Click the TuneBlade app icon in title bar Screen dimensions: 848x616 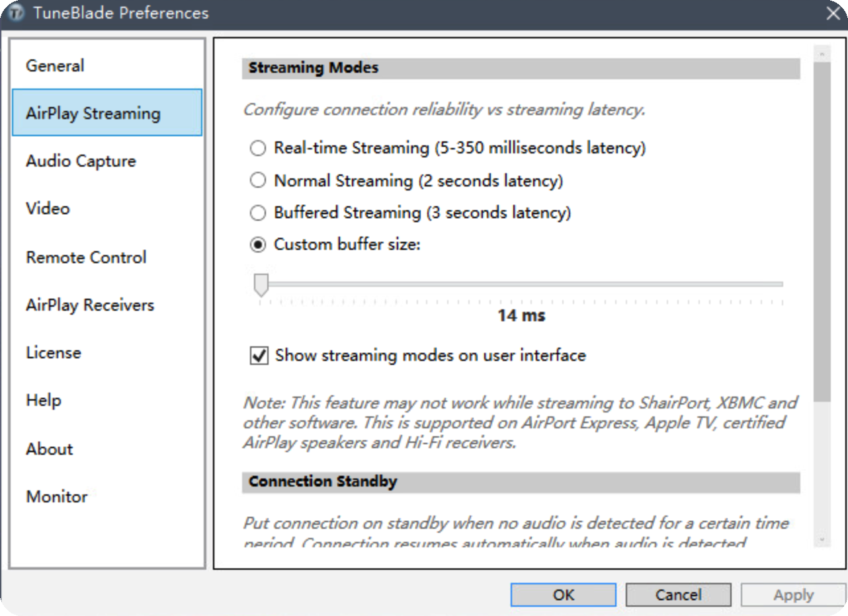(16, 13)
